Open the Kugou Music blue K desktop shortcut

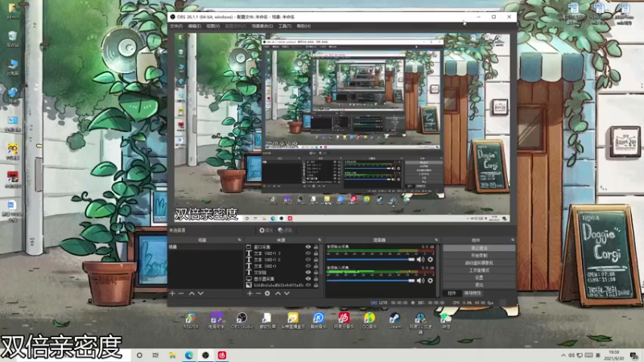(x=318, y=320)
